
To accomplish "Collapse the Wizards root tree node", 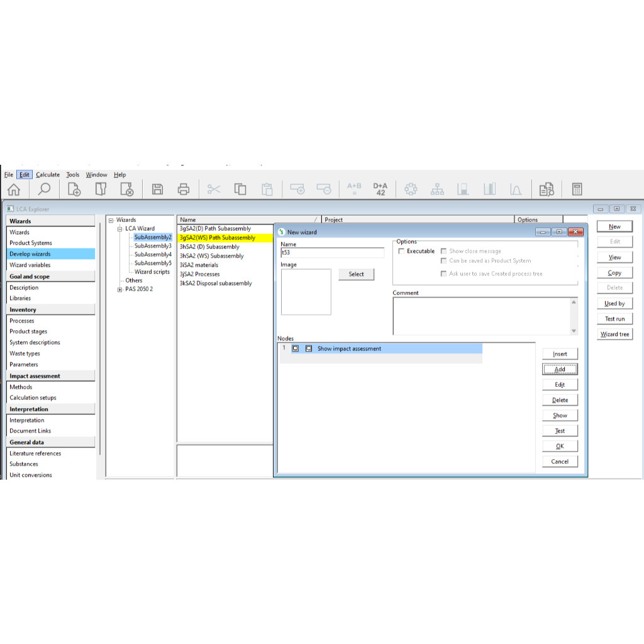I will click(111, 220).
